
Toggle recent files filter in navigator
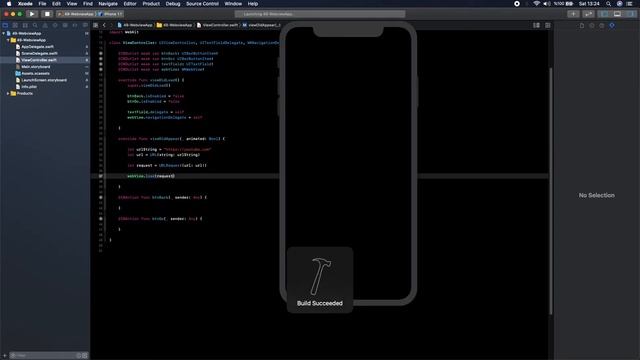[79, 356]
